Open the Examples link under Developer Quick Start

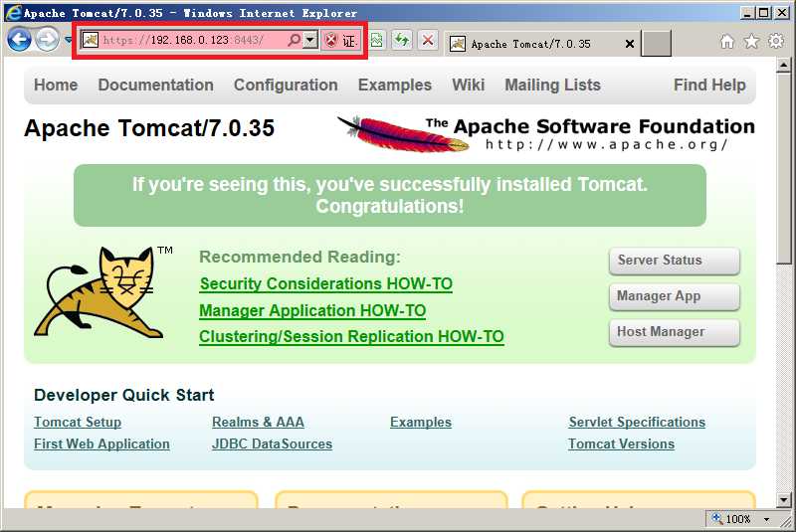pyautogui.click(x=421, y=422)
